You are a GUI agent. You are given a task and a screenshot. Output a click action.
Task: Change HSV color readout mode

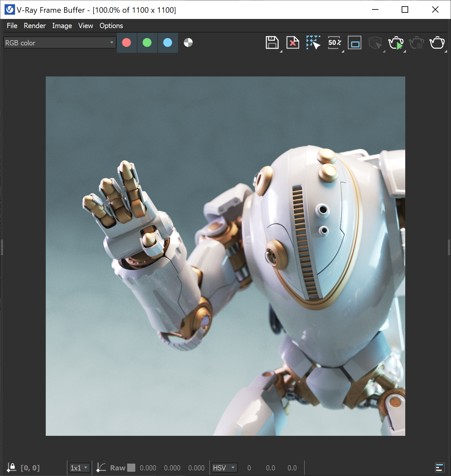pyautogui.click(x=224, y=468)
